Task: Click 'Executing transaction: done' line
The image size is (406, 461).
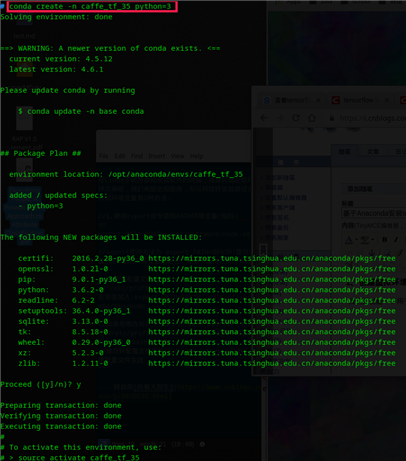Action: point(61,426)
